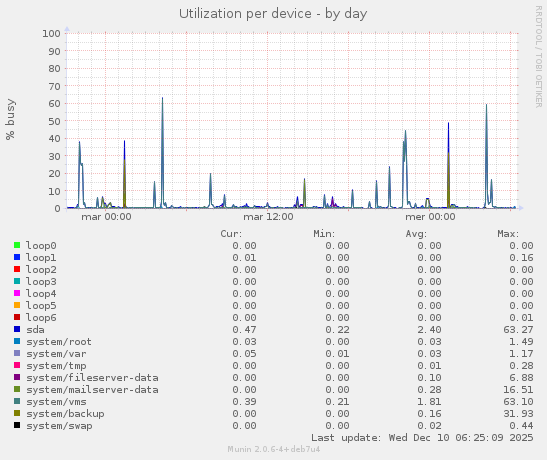The height and width of the screenshot is (460, 547).
Task: Click the loop5 orange legend swatch
Action: coord(17,305)
